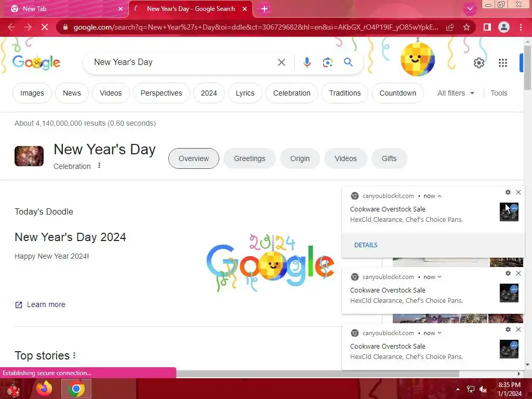Select the Videos knowledge panel tab
Viewport: 532px width, 399px height.
coord(345,158)
